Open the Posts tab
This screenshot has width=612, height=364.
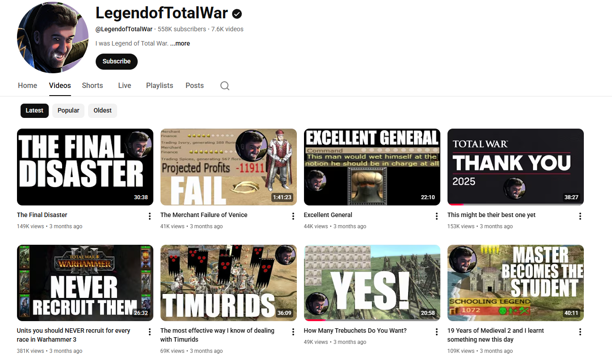click(194, 85)
